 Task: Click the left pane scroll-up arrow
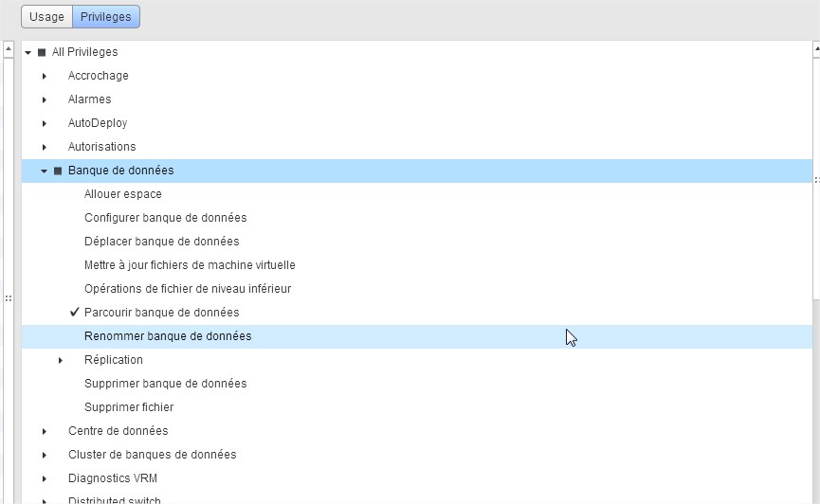pos(8,49)
